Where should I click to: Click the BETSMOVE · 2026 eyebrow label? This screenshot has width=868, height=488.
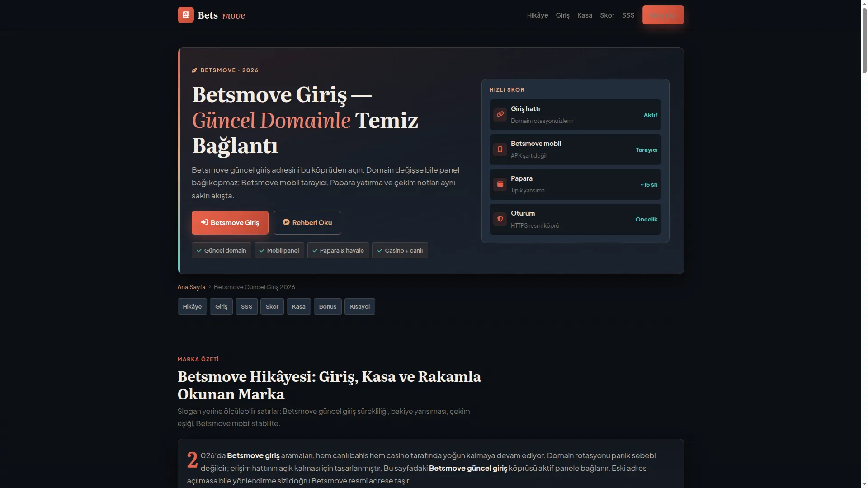click(229, 70)
